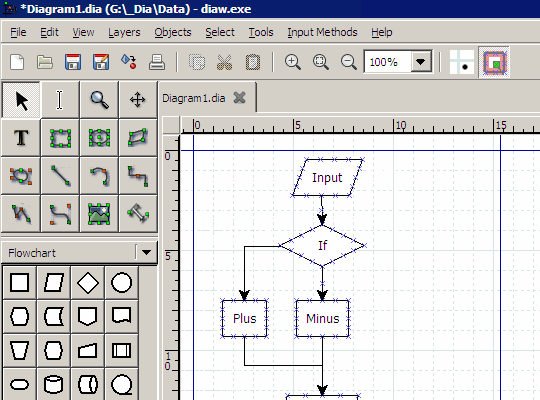Image resolution: width=540 pixels, height=400 pixels.
Task: Open the File menu
Action: click(18, 32)
